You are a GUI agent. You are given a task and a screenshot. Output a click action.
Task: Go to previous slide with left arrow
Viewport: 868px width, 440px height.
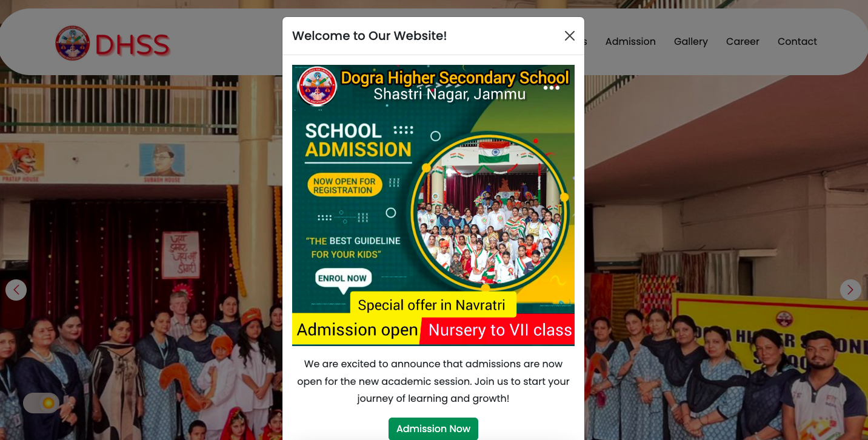[16, 290]
